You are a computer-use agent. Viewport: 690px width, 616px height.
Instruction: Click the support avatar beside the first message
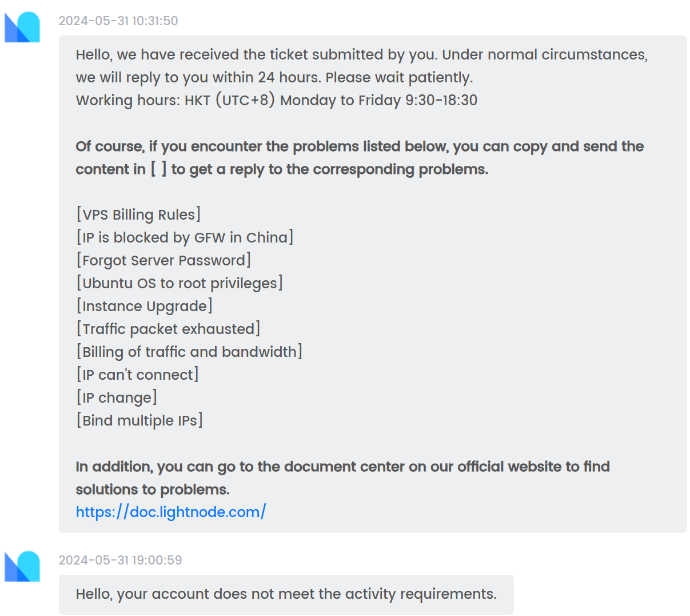click(x=22, y=27)
